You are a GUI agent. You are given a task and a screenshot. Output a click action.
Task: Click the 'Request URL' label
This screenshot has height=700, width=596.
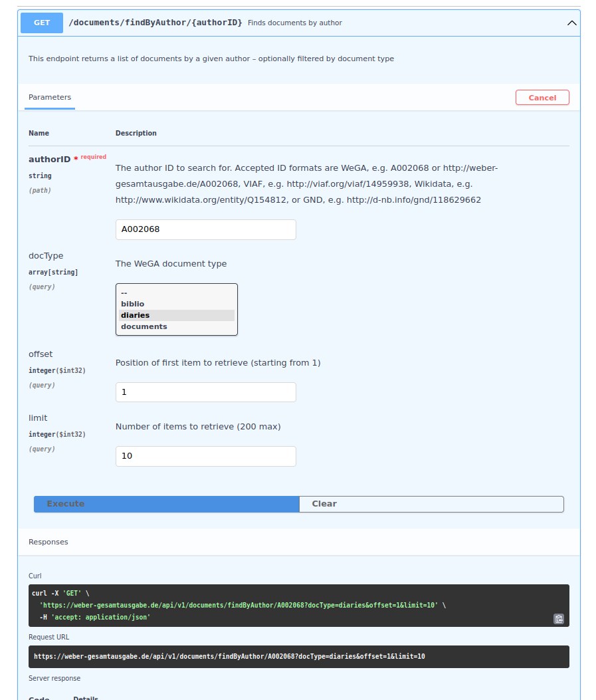point(49,637)
